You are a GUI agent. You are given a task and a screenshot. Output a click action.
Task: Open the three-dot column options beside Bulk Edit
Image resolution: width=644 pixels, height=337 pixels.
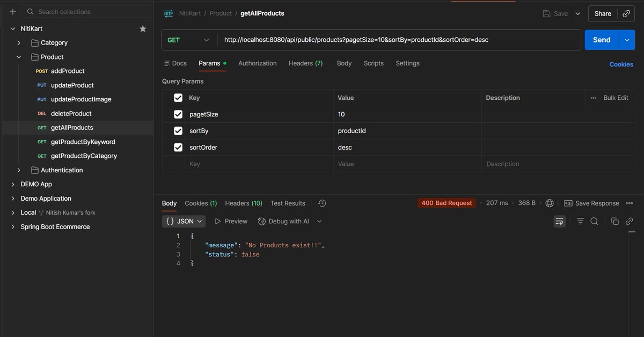[x=593, y=98]
